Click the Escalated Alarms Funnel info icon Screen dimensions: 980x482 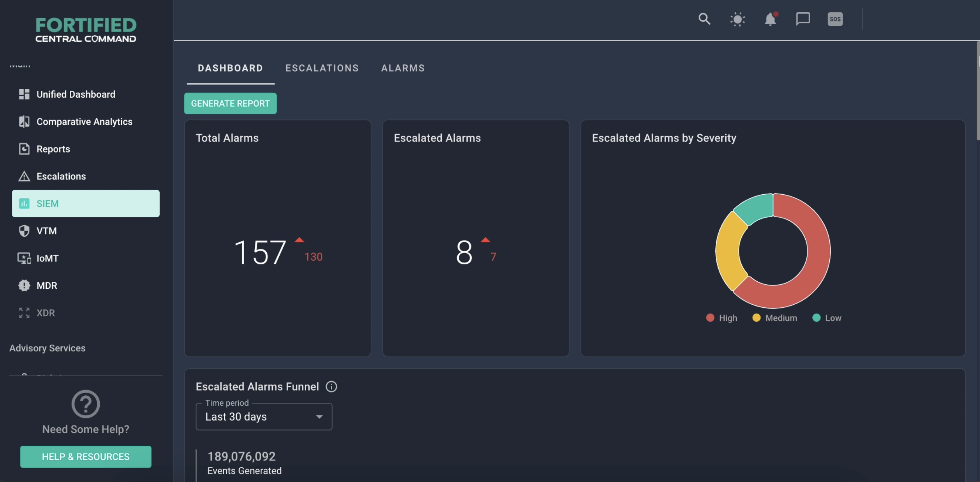click(331, 387)
